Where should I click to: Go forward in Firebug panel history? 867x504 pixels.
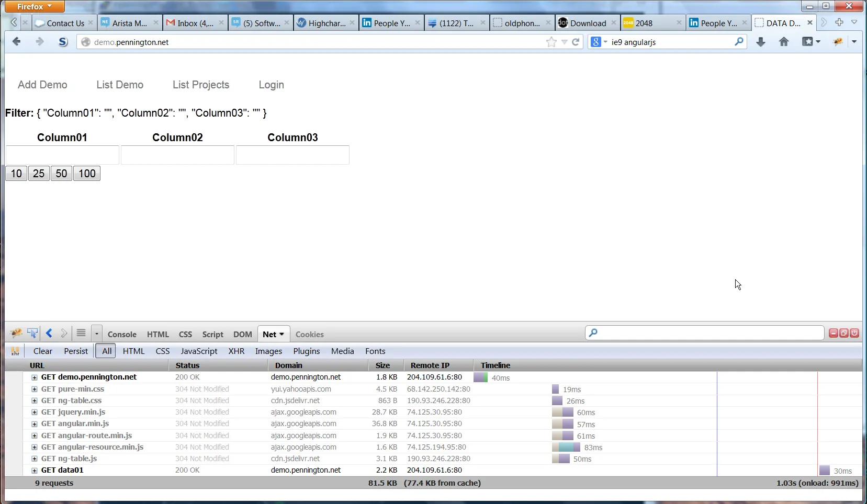[x=64, y=333]
